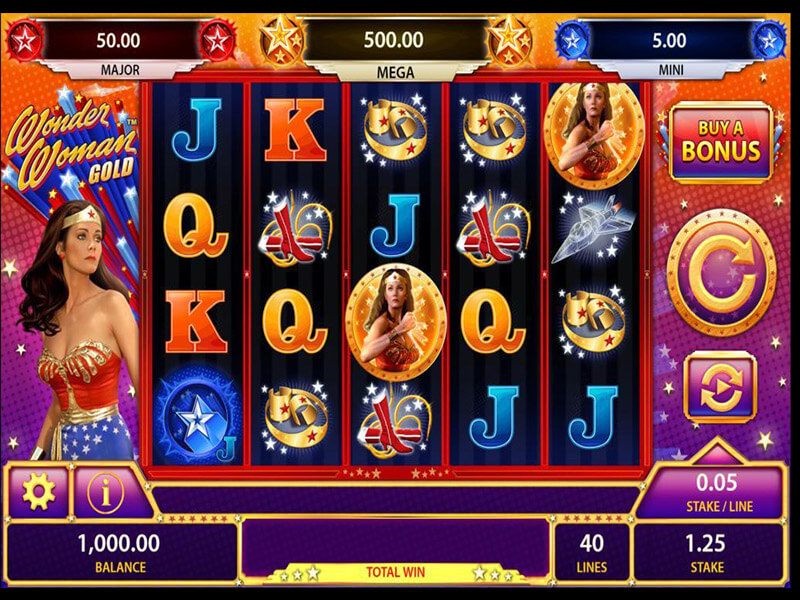This screenshot has width=800, height=600.
Task: Toggle the autoplay button
Action: 719,387
